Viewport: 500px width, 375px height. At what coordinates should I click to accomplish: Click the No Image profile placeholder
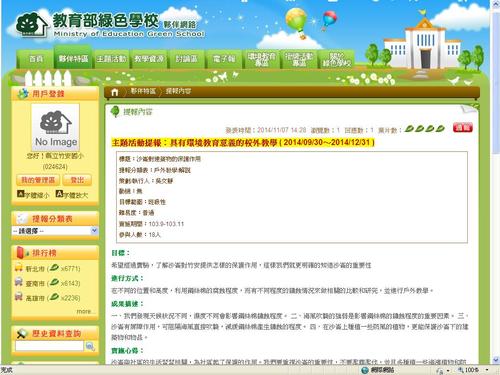pyautogui.click(x=55, y=127)
